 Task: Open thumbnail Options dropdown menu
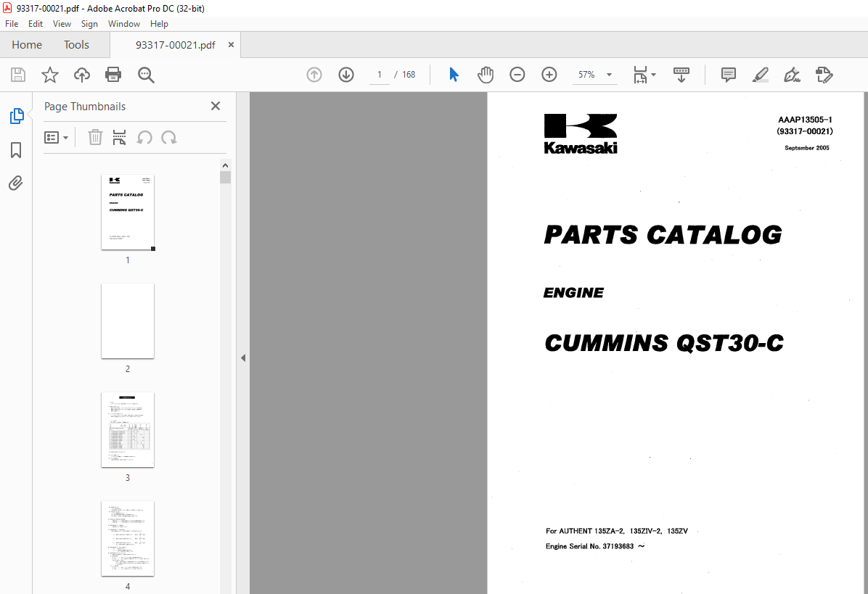(57, 137)
